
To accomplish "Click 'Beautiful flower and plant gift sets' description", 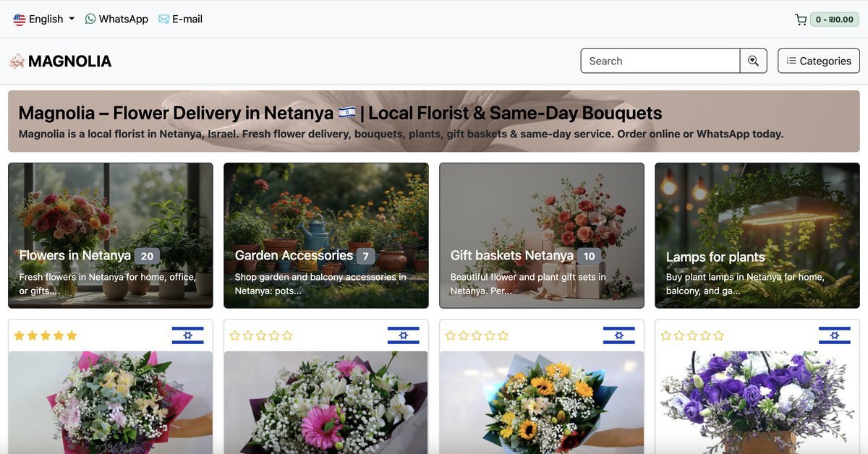I will click(528, 284).
